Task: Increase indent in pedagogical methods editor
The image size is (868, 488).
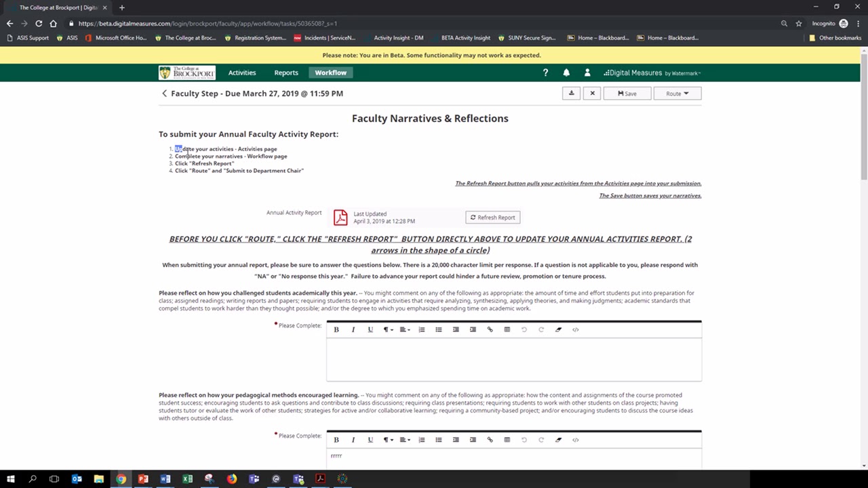Action: [473, 440]
